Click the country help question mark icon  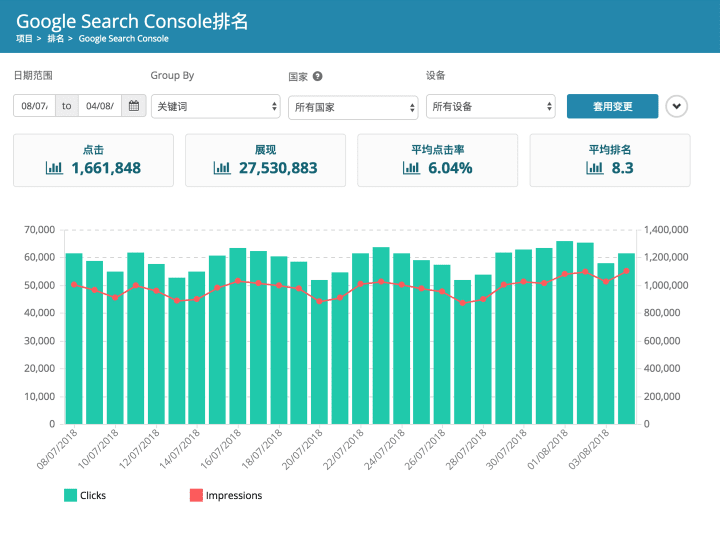[317, 76]
